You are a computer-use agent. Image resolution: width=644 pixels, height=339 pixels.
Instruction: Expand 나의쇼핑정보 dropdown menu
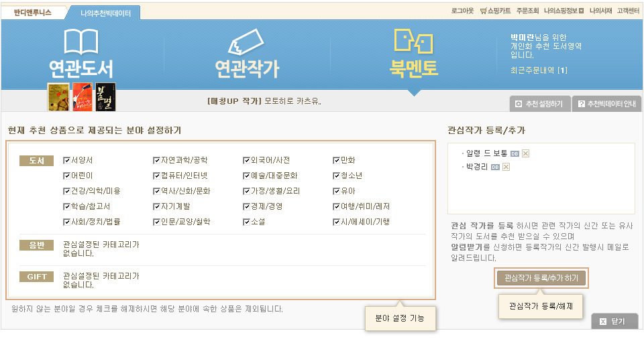click(563, 11)
